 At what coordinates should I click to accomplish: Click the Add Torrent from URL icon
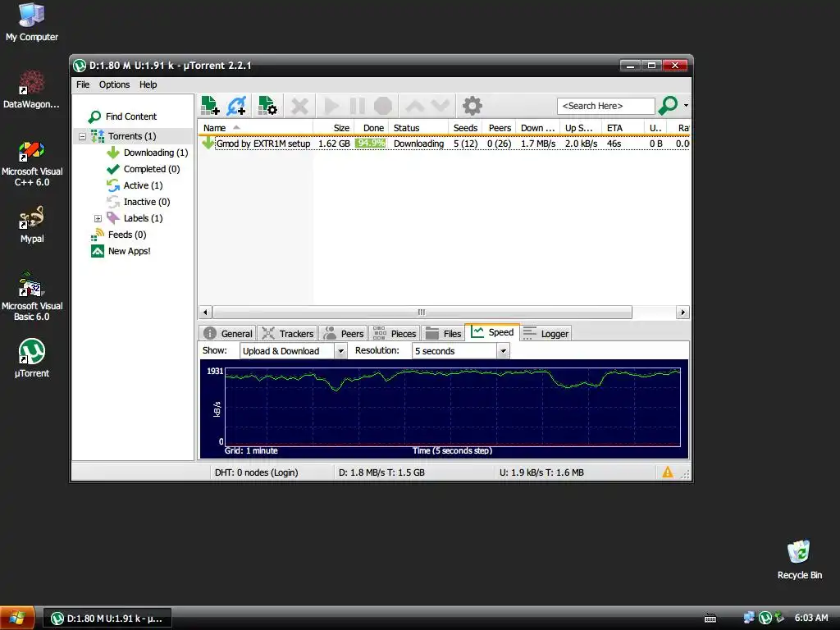coord(236,106)
